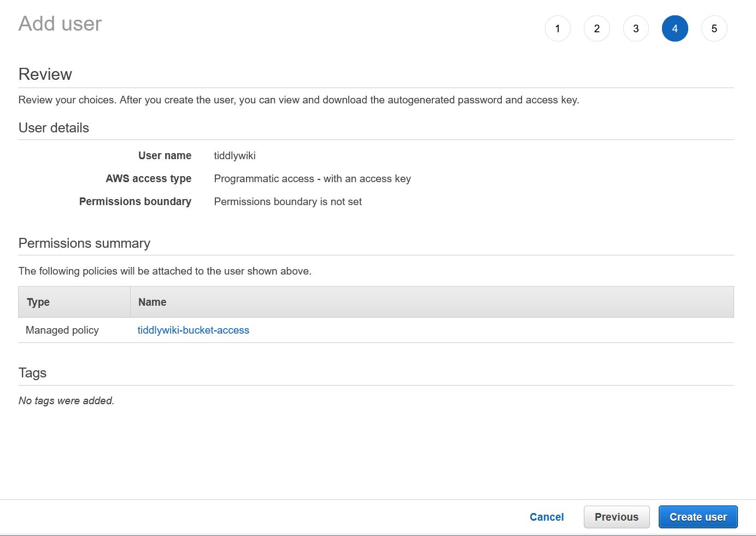
Task: Click the User details heading
Action: pyautogui.click(x=54, y=128)
